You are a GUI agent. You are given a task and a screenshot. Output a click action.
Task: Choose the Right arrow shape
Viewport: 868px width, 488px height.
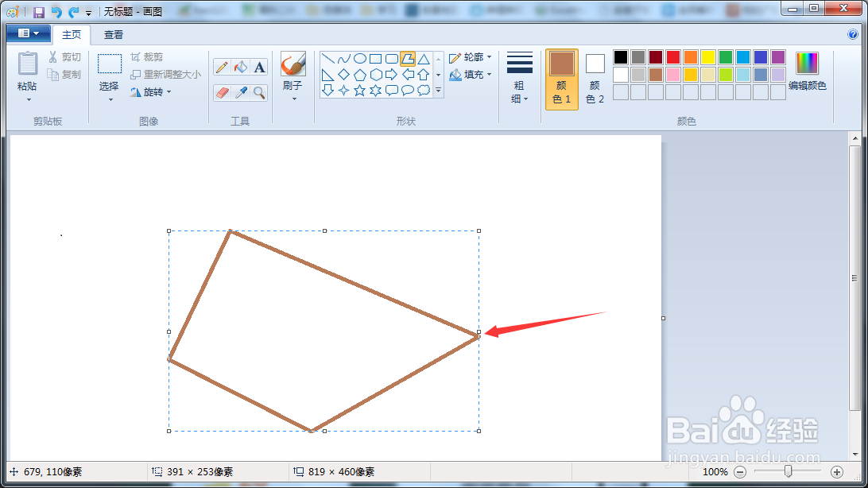pyautogui.click(x=391, y=75)
